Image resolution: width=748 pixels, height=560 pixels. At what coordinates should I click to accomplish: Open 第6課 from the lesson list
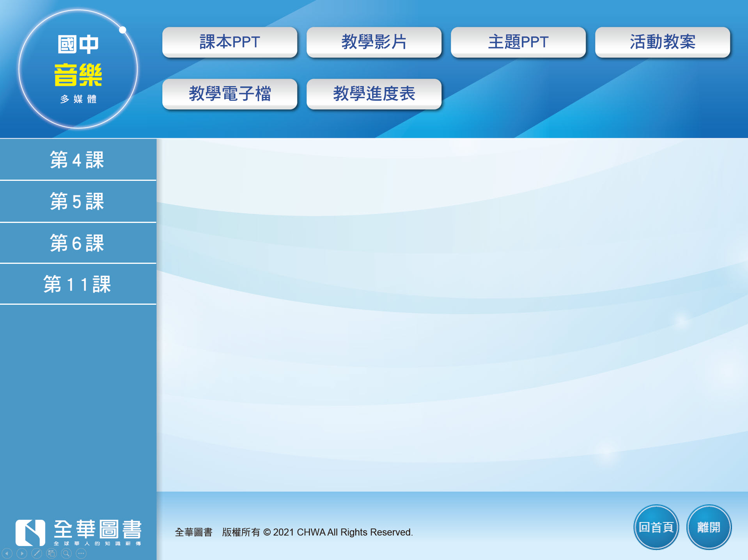(x=78, y=243)
